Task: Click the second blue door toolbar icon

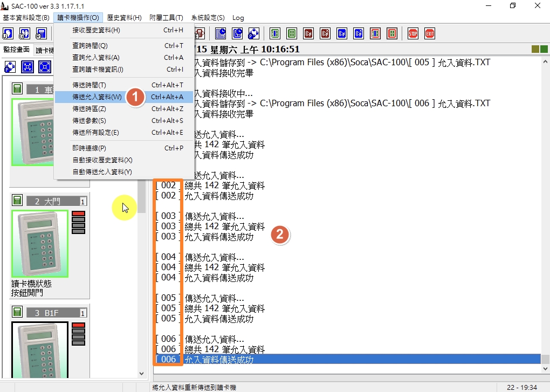Action: (359, 33)
